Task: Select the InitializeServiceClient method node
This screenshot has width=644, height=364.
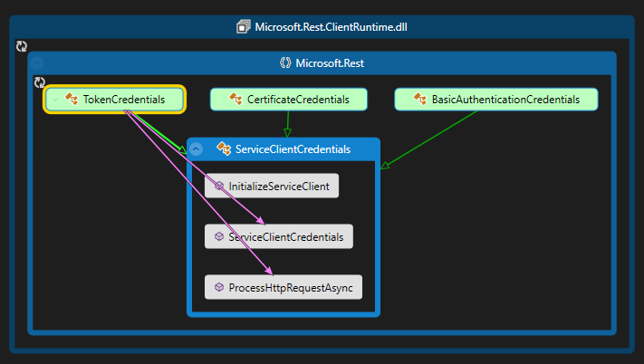Action: click(x=272, y=186)
